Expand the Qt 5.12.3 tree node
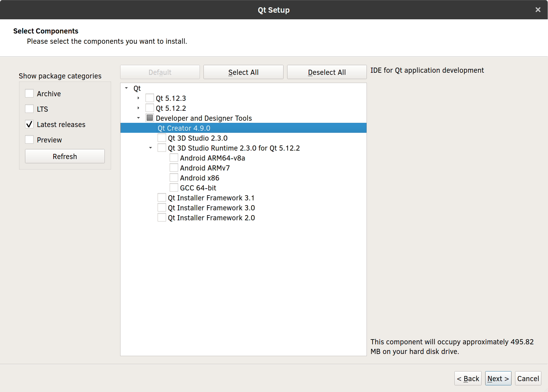The image size is (548, 392). pos(138,97)
